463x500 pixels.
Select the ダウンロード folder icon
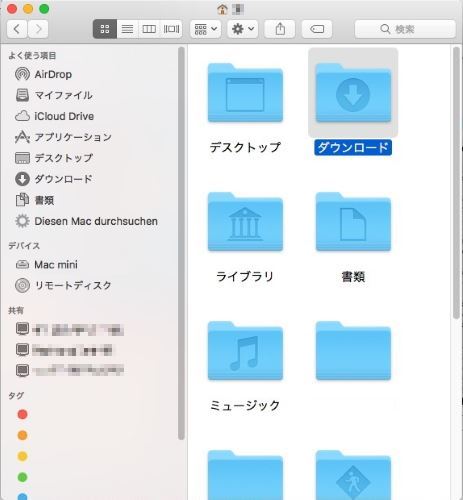click(x=353, y=93)
